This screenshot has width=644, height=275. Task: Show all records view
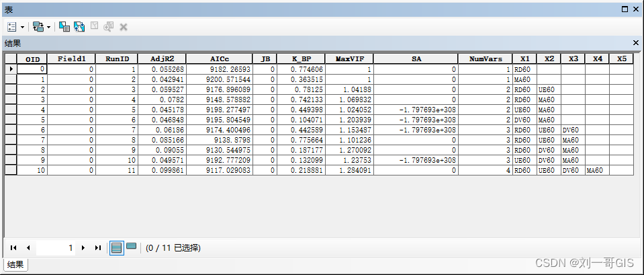point(117,248)
